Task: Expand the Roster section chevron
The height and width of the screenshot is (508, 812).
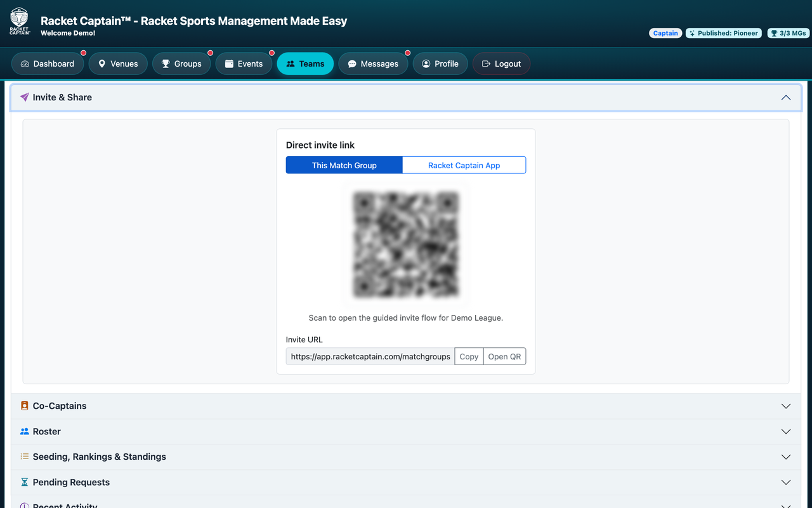Action: [786, 431]
